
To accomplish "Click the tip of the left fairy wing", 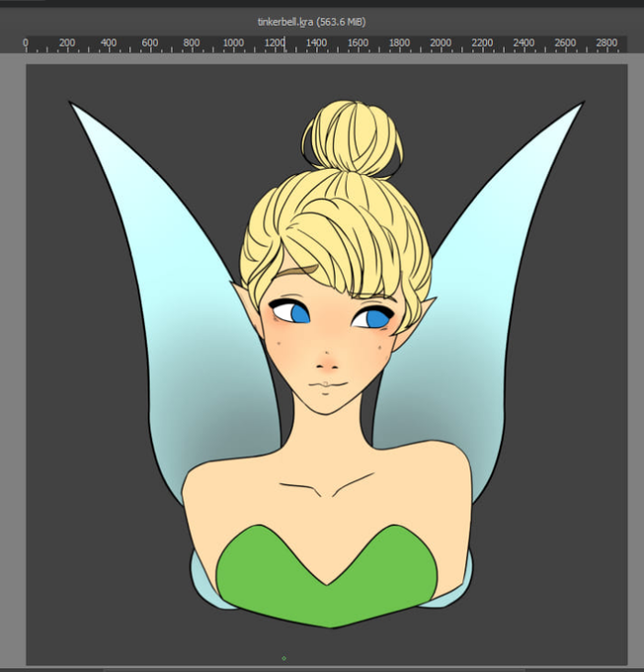I will click(x=74, y=106).
